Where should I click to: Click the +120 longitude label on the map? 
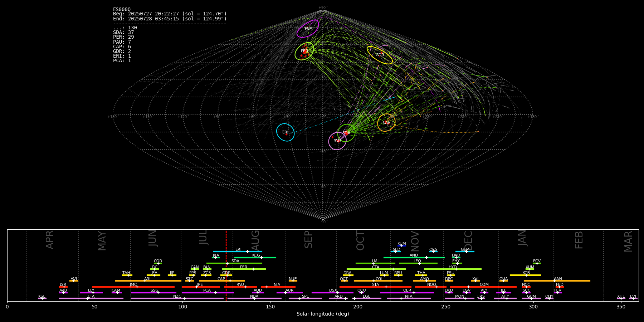182,117
